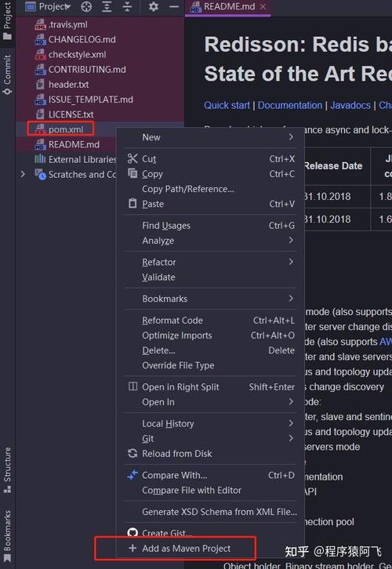Open the Commit tool window
The image size is (392, 569).
click(7, 74)
